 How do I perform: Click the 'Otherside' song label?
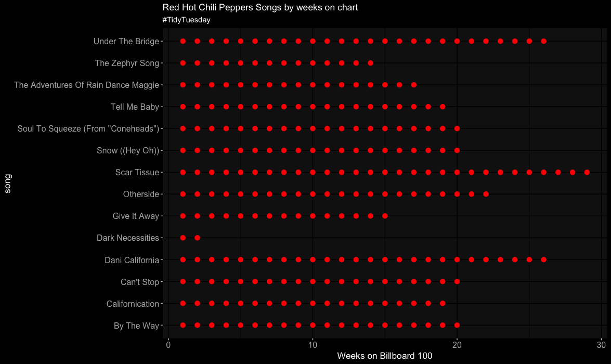tap(141, 194)
